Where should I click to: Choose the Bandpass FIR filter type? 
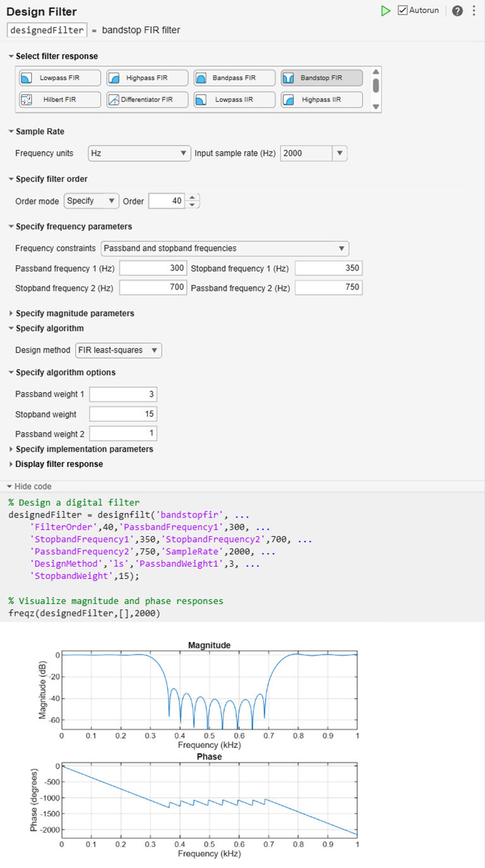click(234, 77)
